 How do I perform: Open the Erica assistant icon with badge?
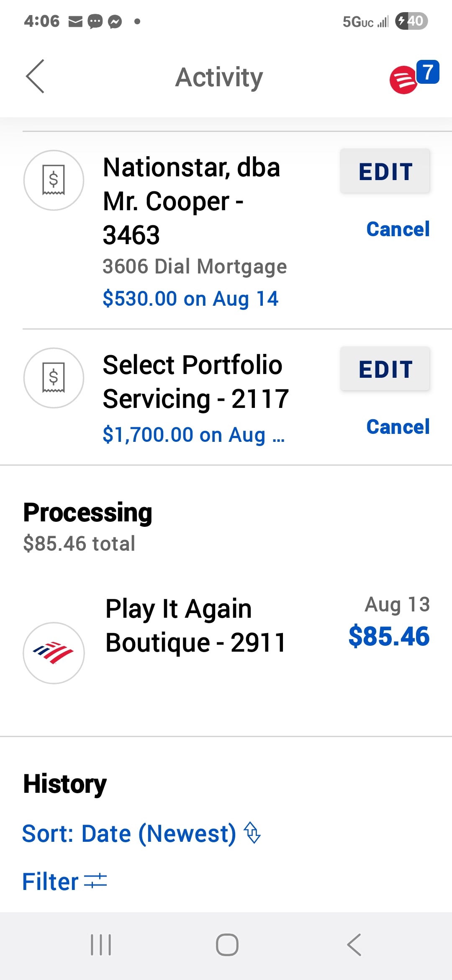pyautogui.click(x=413, y=77)
